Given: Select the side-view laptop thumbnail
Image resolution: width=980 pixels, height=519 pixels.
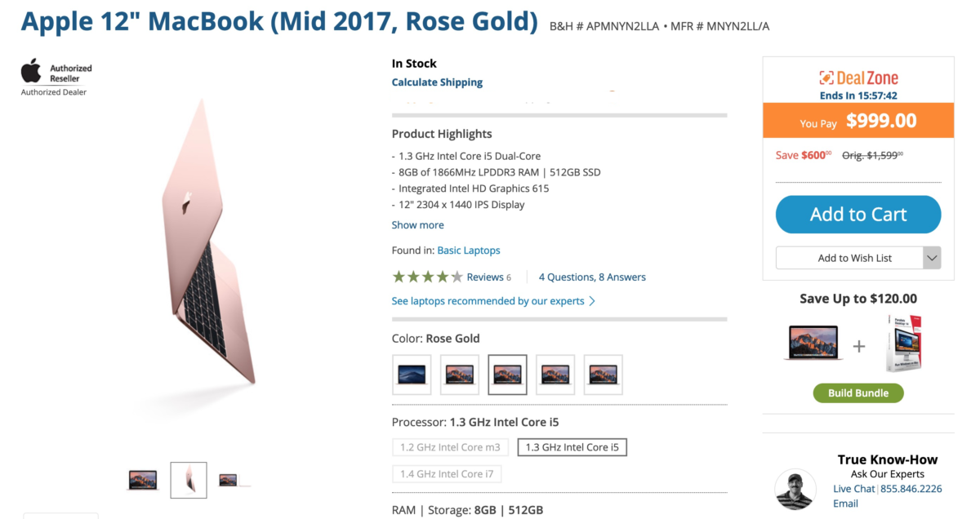Looking at the screenshot, I should [189, 480].
